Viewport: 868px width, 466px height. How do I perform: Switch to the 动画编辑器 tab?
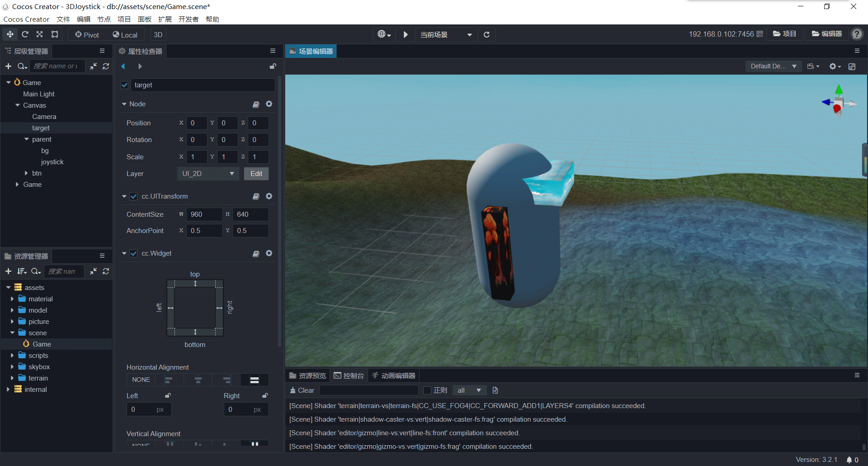point(393,376)
